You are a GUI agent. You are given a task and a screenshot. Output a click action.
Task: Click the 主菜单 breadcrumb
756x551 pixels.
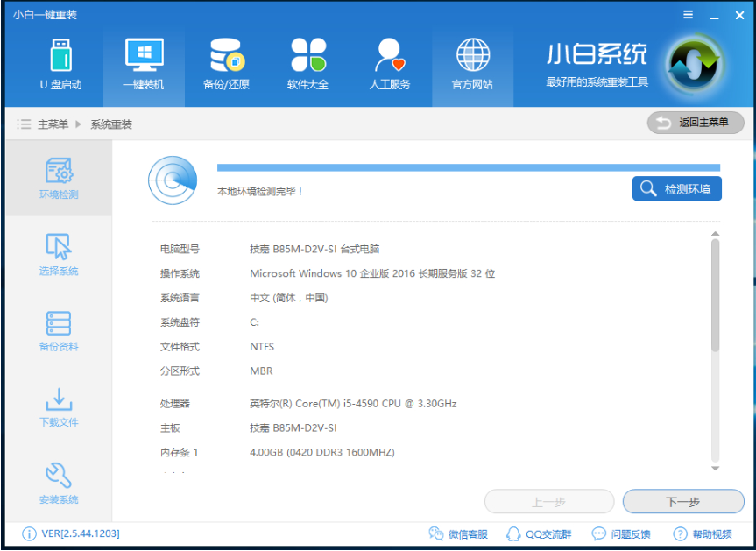pos(55,123)
